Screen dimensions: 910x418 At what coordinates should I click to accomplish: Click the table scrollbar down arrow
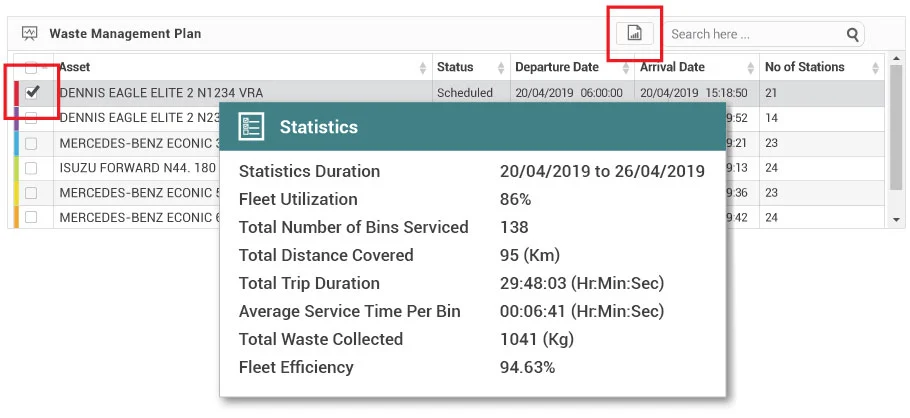coord(897,218)
